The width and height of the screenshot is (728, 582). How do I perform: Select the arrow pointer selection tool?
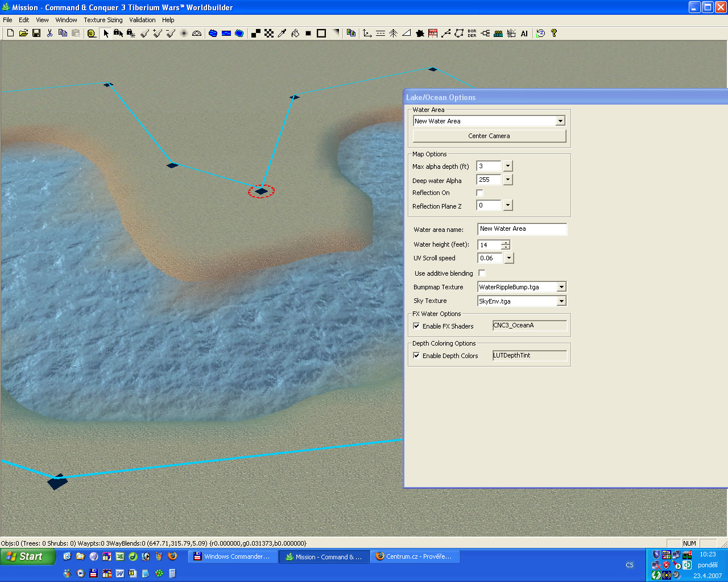(x=105, y=34)
